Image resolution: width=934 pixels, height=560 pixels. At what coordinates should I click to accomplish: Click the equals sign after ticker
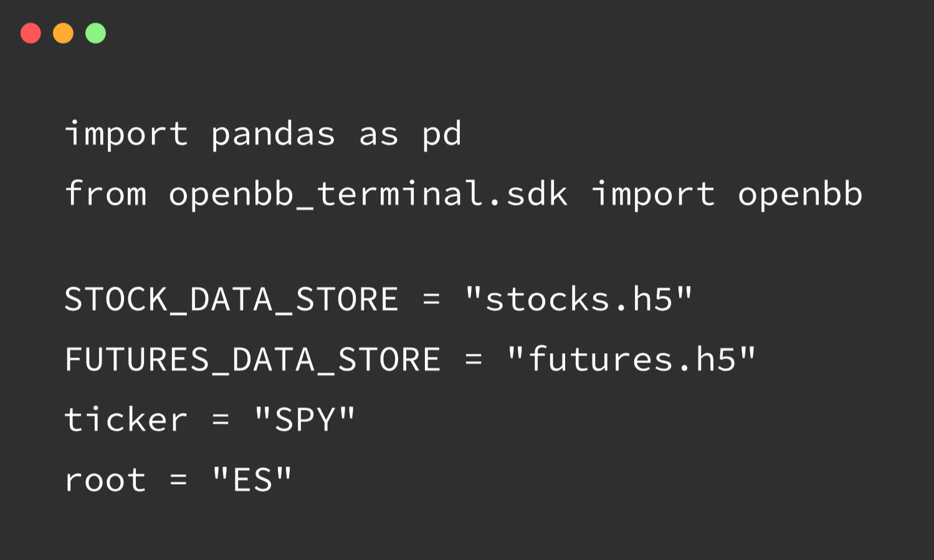click(x=221, y=419)
